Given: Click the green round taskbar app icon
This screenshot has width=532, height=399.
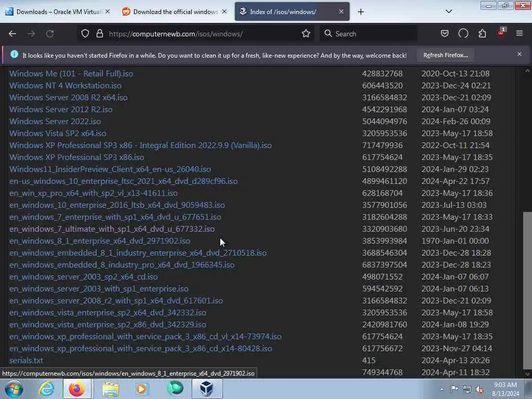Looking at the screenshot, I should click(175, 389).
